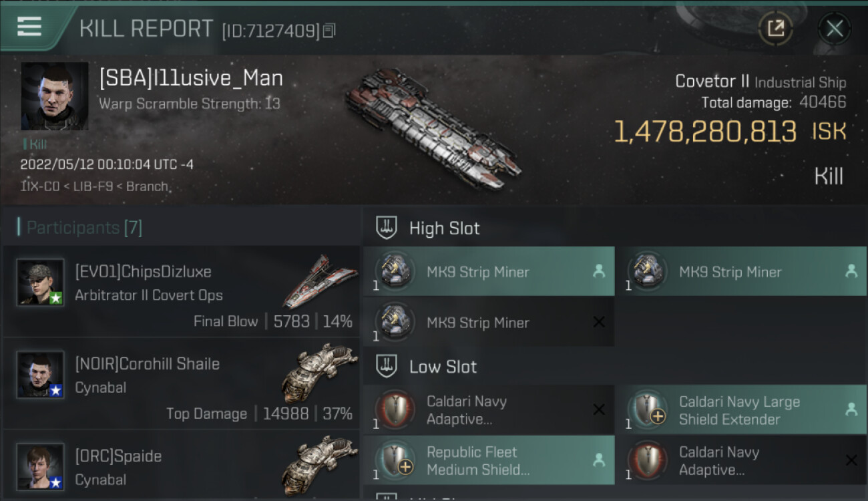868x501 pixels.
Task: Select Spaide pilot portrait
Action: coord(40,466)
